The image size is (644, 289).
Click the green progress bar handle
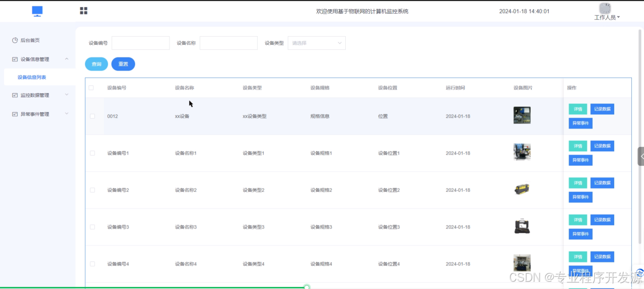click(307, 287)
